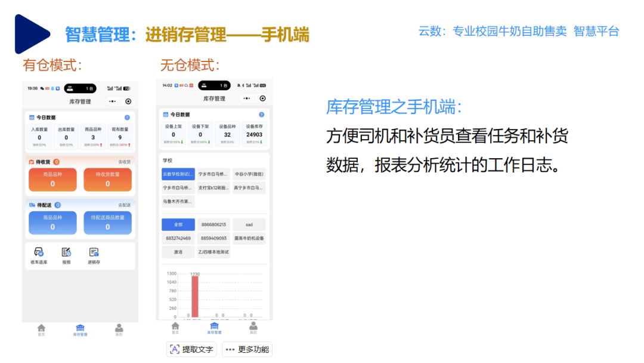Click the 去收货 link

pyautogui.click(x=124, y=162)
